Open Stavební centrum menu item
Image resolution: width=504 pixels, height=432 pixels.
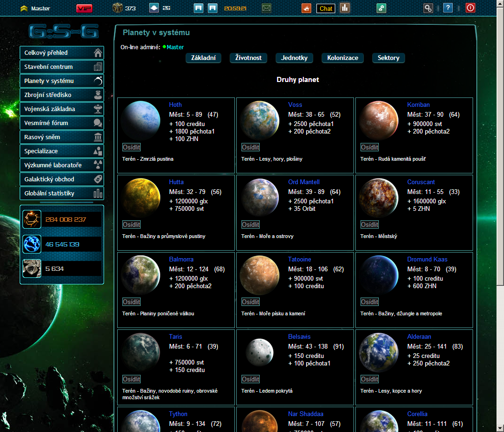tap(62, 67)
